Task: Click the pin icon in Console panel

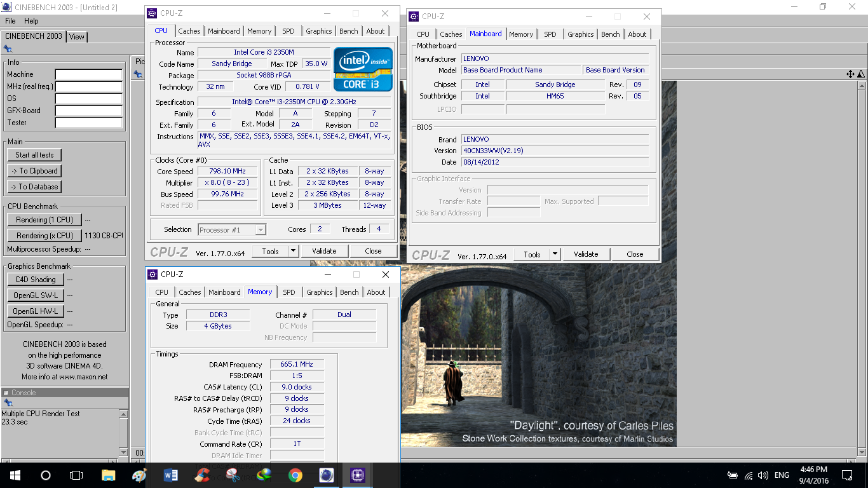Action: (x=8, y=403)
